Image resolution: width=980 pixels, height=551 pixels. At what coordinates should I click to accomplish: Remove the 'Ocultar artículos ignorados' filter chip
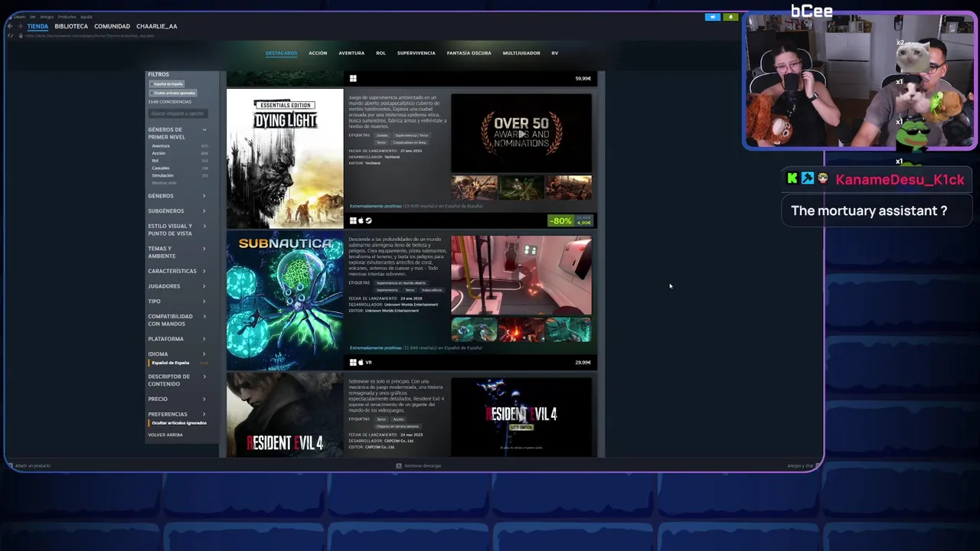pos(174,93)
